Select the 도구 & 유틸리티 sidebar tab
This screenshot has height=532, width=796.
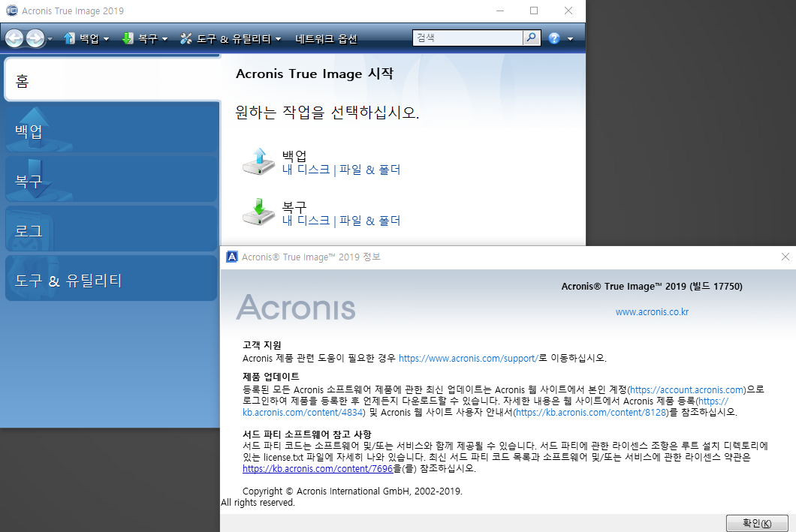[112, 278]
